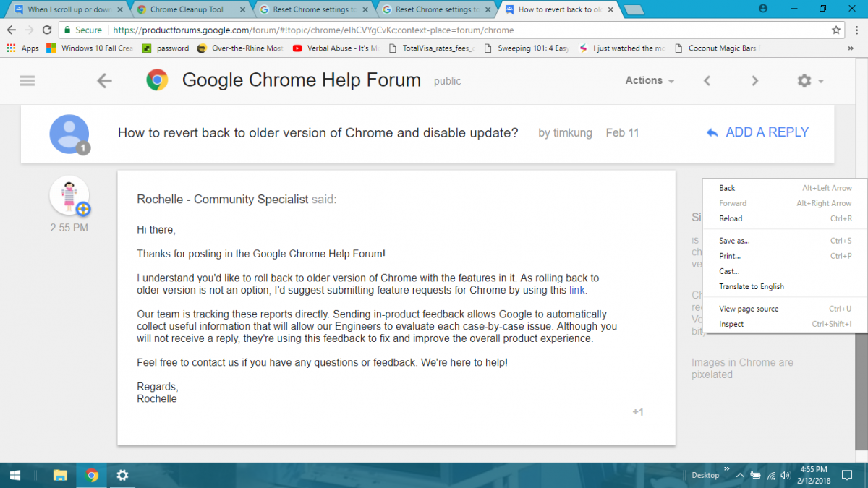Open the Apps bookmark shortcut
Viewport: 868px width, 488px height.
pyautogui.click(x=23, y=48)
